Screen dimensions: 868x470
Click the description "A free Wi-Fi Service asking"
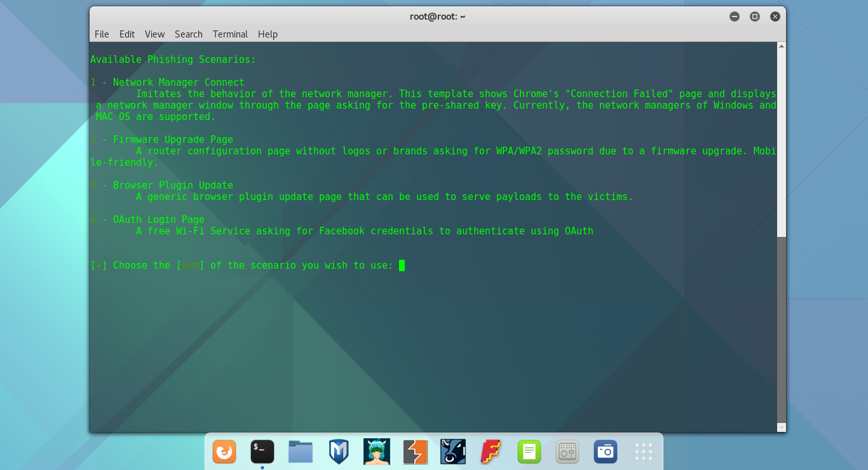coord(365,231)
